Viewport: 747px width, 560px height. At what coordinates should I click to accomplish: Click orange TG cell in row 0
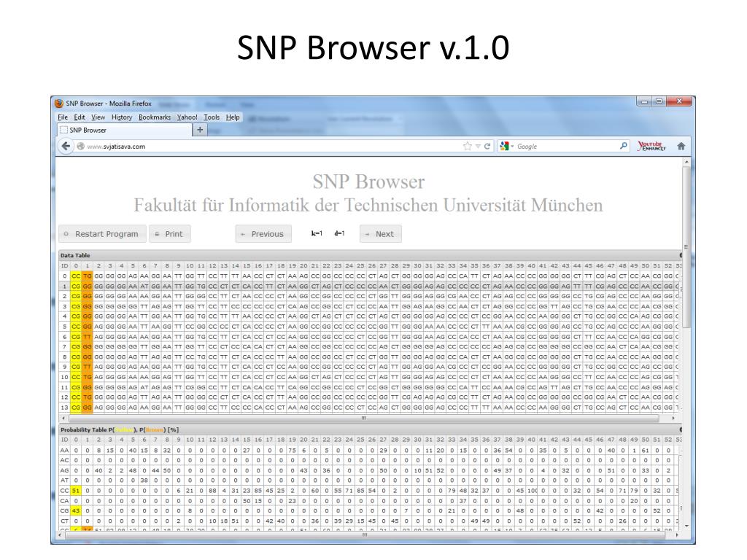coord(88,276)
